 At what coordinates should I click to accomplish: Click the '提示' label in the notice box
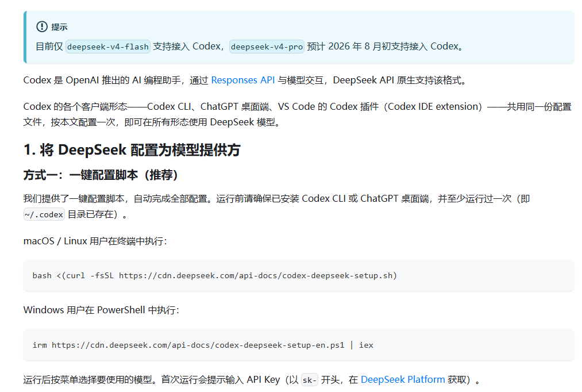point(59,26)
